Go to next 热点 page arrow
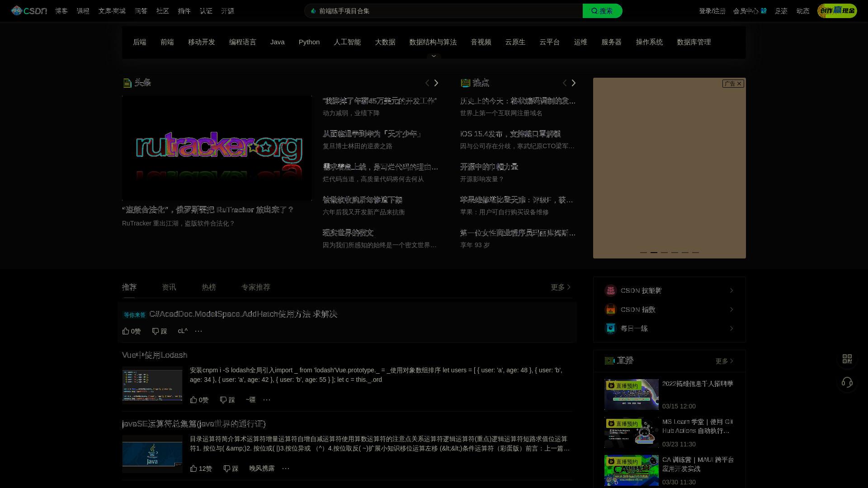This screenshot has width=868, height=488. tap(574, 83)
